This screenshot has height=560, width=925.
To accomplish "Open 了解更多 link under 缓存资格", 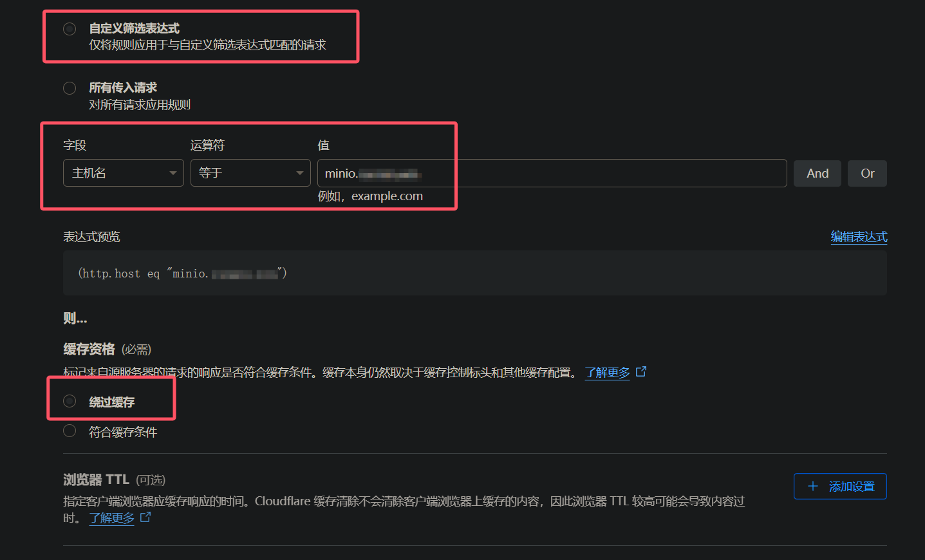I will [607, 373].
